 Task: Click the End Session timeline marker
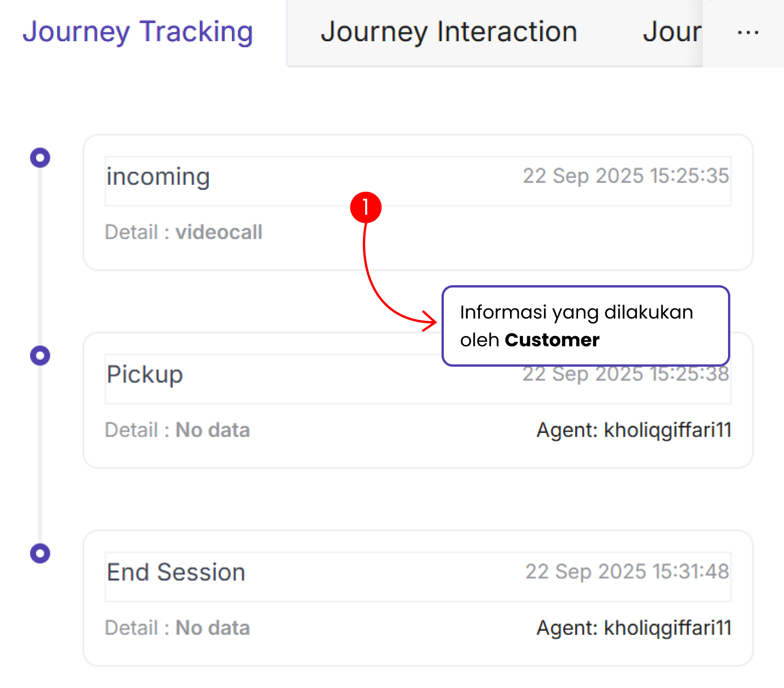pyautogui.click(x=40, y=553)
